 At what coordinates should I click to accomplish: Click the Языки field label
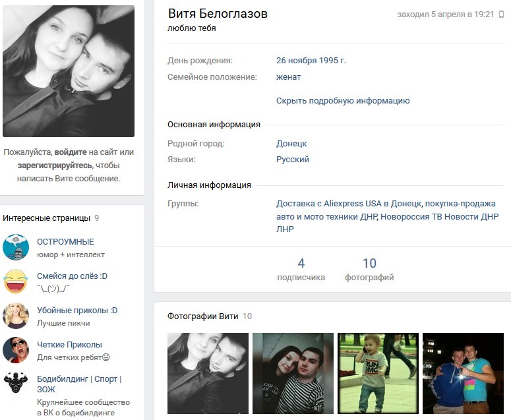[x=181, y=160]
